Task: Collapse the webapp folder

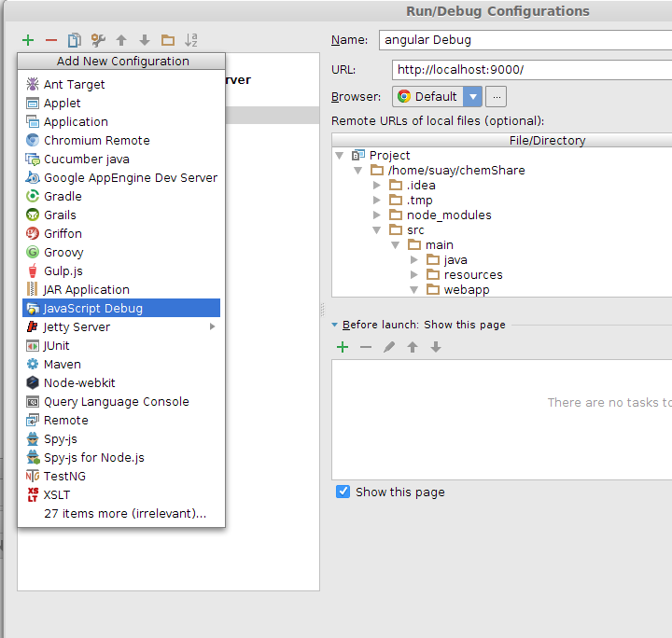Action: [414, 290]
